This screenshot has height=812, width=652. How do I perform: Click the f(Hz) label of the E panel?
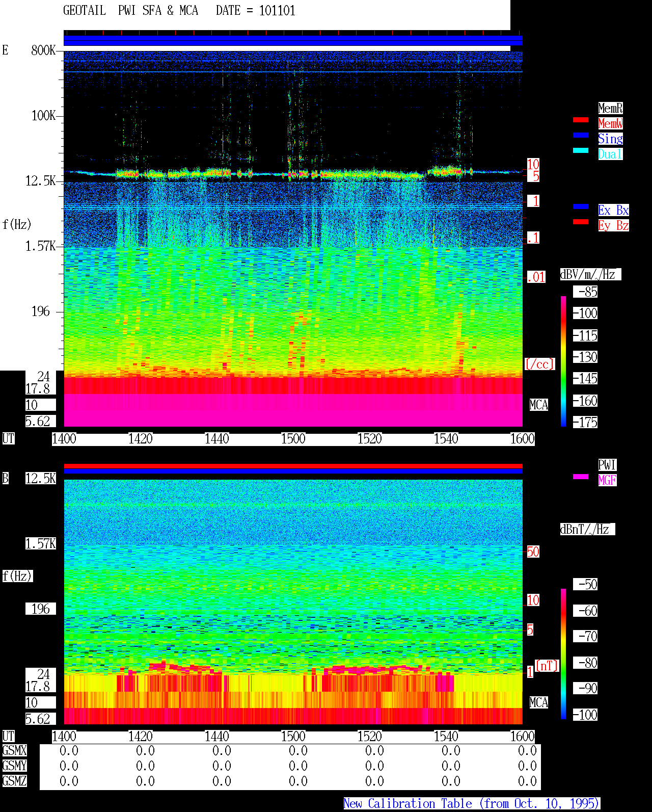[x=17, y=224]
